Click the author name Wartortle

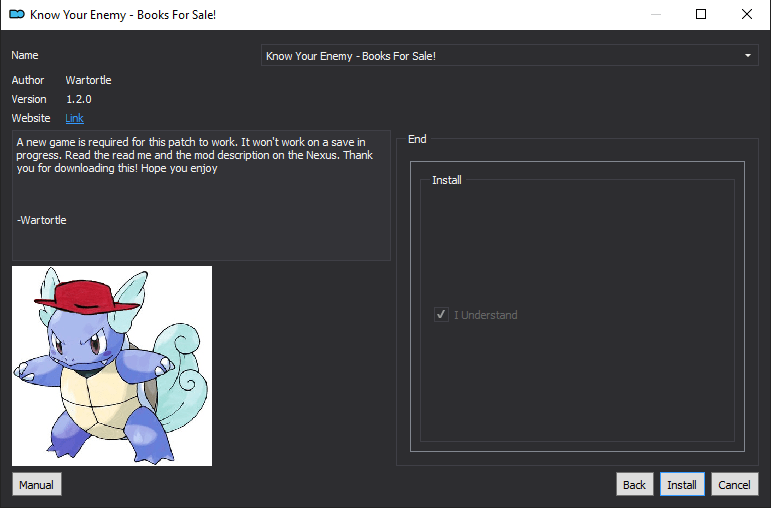(x=89, y=80)
